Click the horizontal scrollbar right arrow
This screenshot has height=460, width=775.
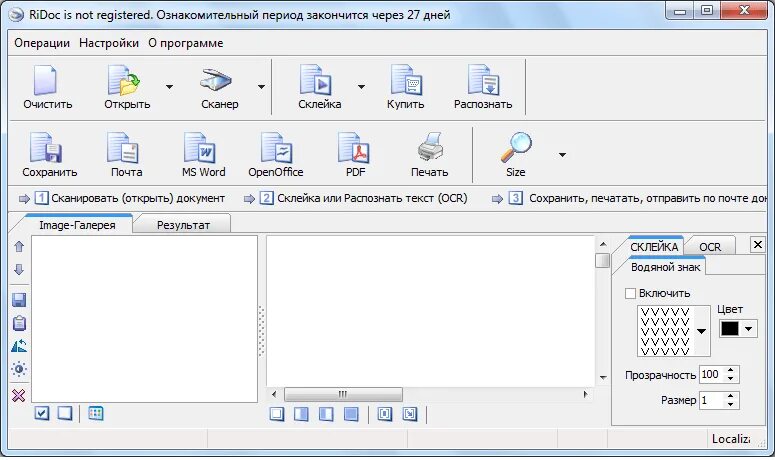586,394
